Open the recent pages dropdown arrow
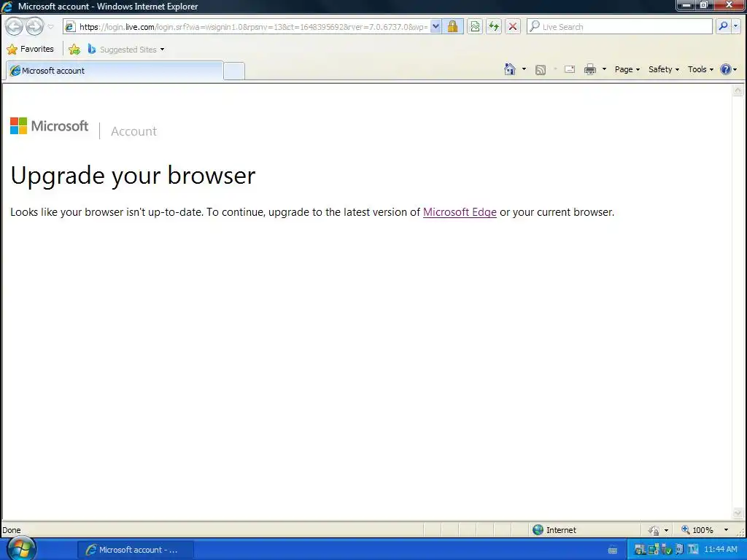This screenshot has width=747, height=560. click(x=50, y=27)
